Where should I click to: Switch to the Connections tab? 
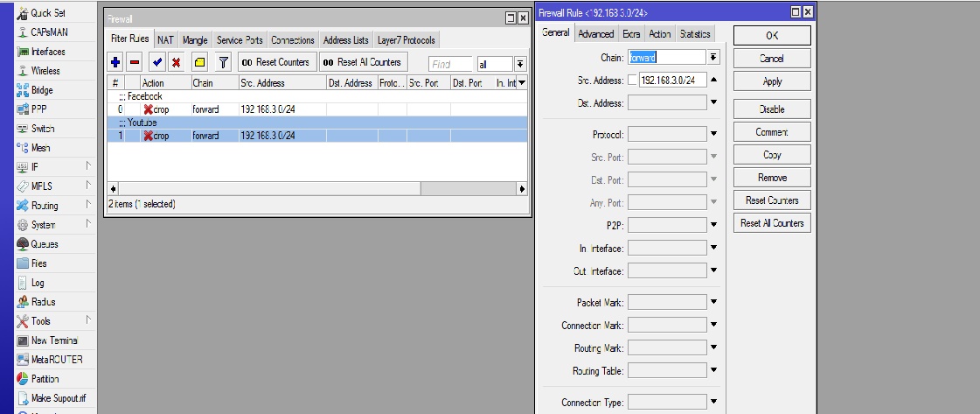pyautogui.click(x=293, y=40)
